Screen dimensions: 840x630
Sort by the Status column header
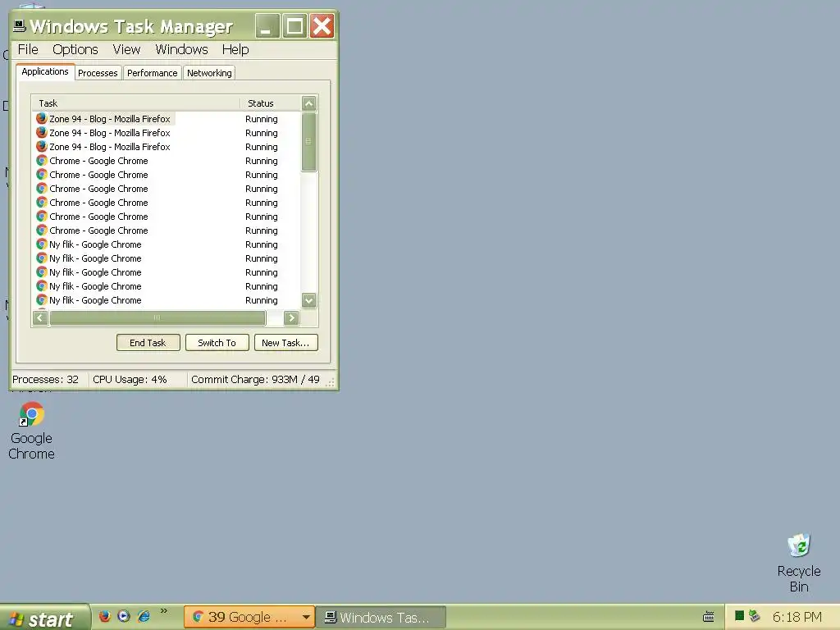click(270, 103)
